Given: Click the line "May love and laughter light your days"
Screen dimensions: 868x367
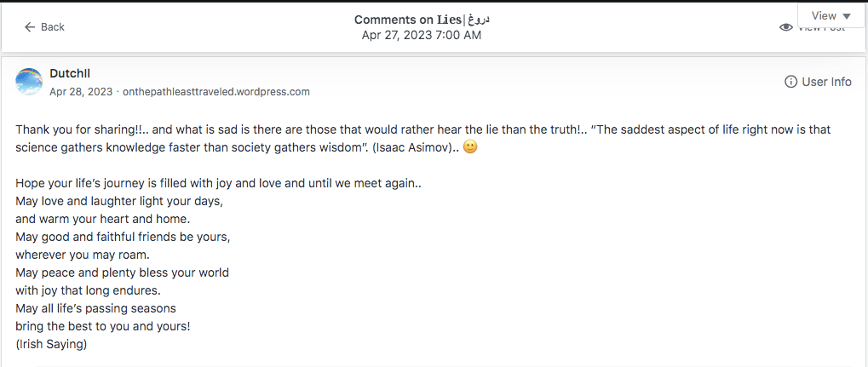Looking at the screenshot, I should point(119,201).
